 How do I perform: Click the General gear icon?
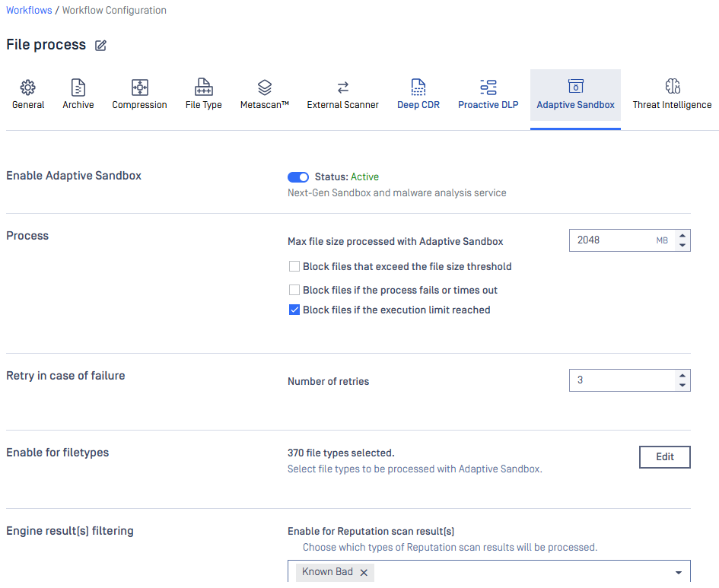tap(28, 87)
